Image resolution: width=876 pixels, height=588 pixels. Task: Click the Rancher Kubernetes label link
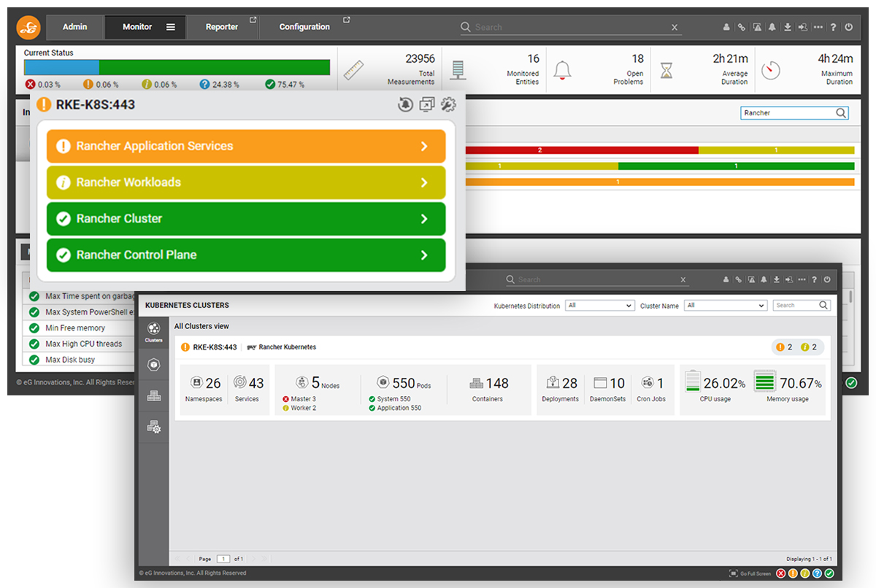[288, 347]
